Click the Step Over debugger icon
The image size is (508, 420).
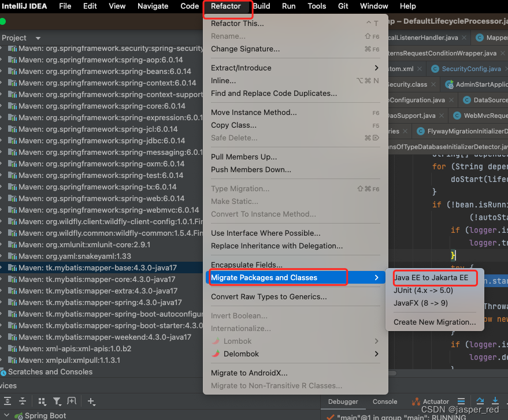pyautogui.click(x=480, y=401)
